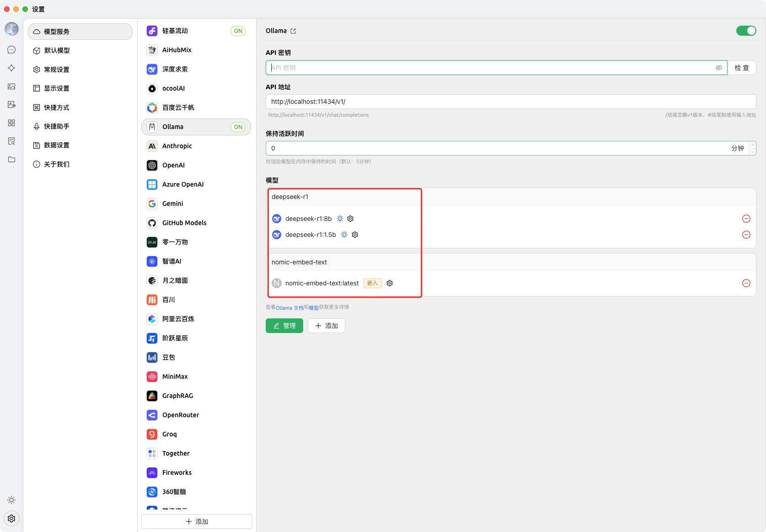The image size is (766, 532).
Task: Open the Ollama 文档 link
Action: (289, 307)
